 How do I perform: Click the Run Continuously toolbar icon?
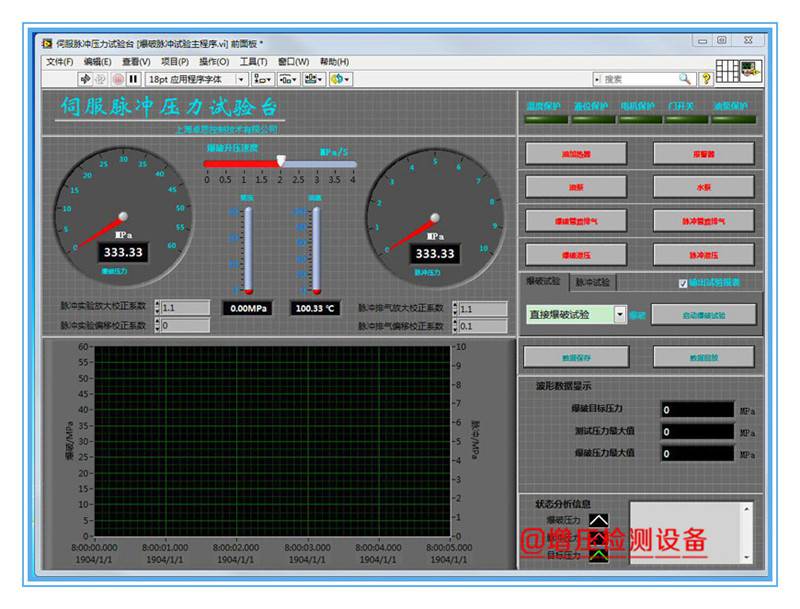tap(101, 79)
